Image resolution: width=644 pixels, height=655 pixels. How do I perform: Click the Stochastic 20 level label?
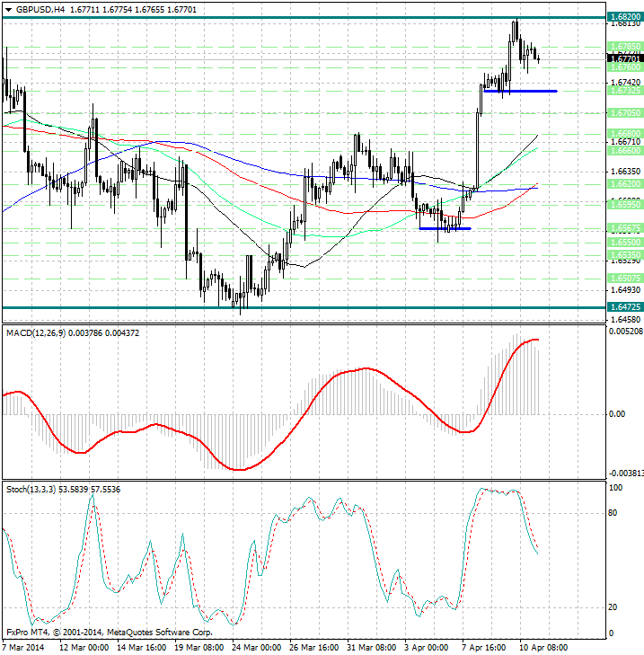tap(615, 606)
